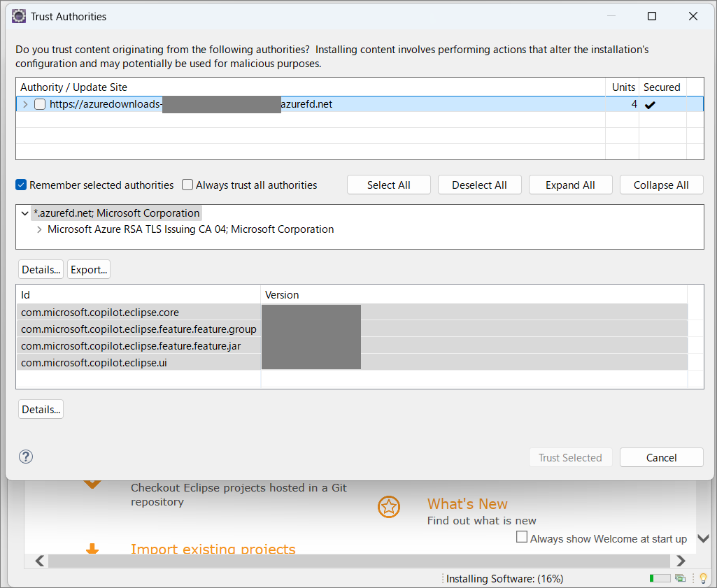Expand the azuredownloads authority row
717x588 pixels.
26,104
